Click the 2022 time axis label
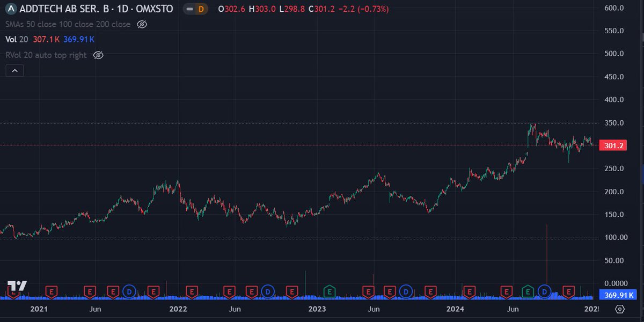The image size is (644, 322). click(x=178, y=309)
